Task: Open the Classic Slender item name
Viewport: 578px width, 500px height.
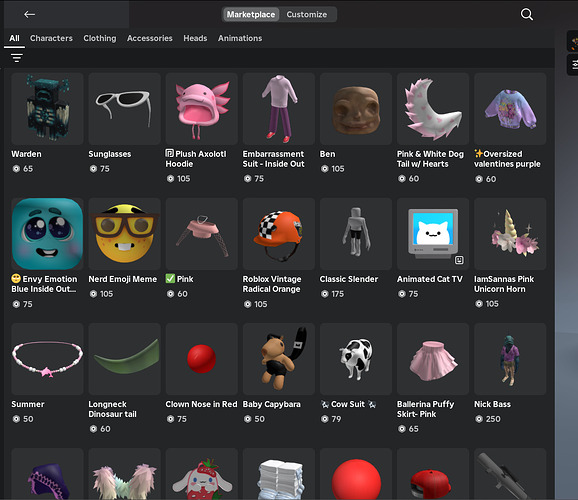Action: pos(349,279)
